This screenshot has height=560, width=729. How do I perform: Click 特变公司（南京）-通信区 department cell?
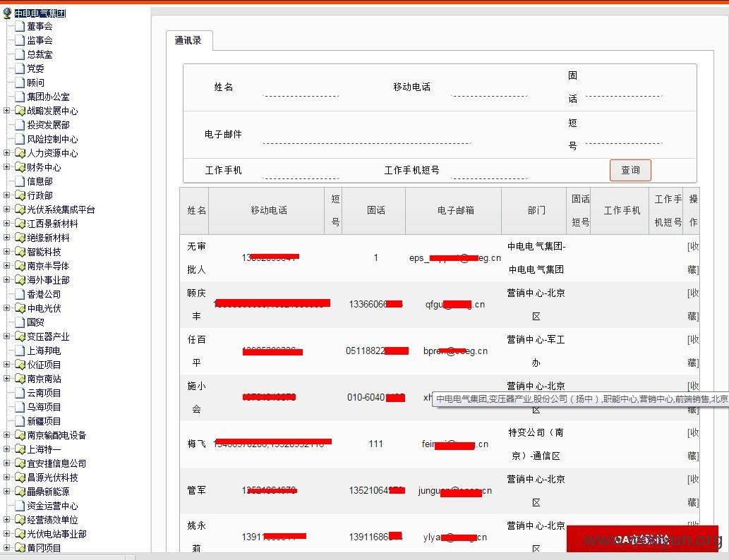(536, 444)
